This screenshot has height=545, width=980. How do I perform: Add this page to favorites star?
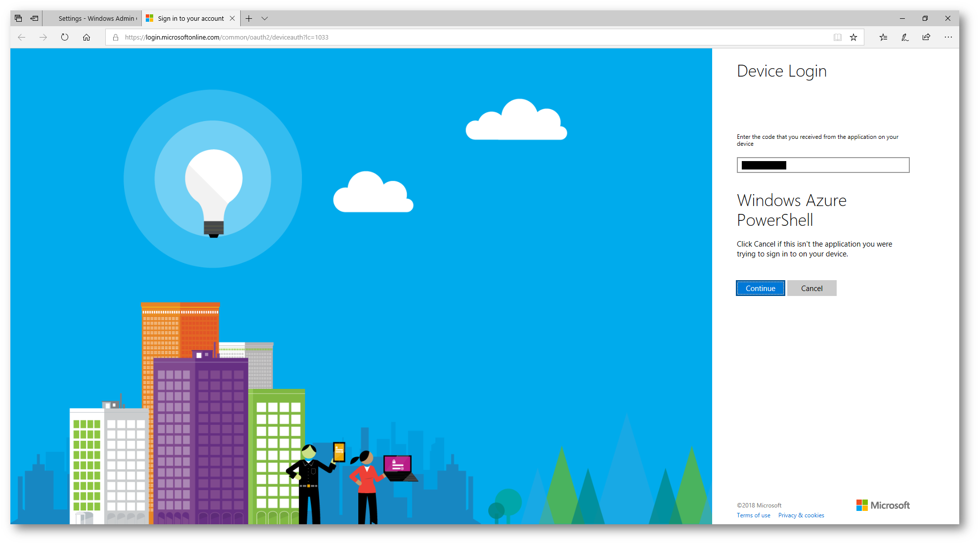pyautogui.click(x=853, y=37)
